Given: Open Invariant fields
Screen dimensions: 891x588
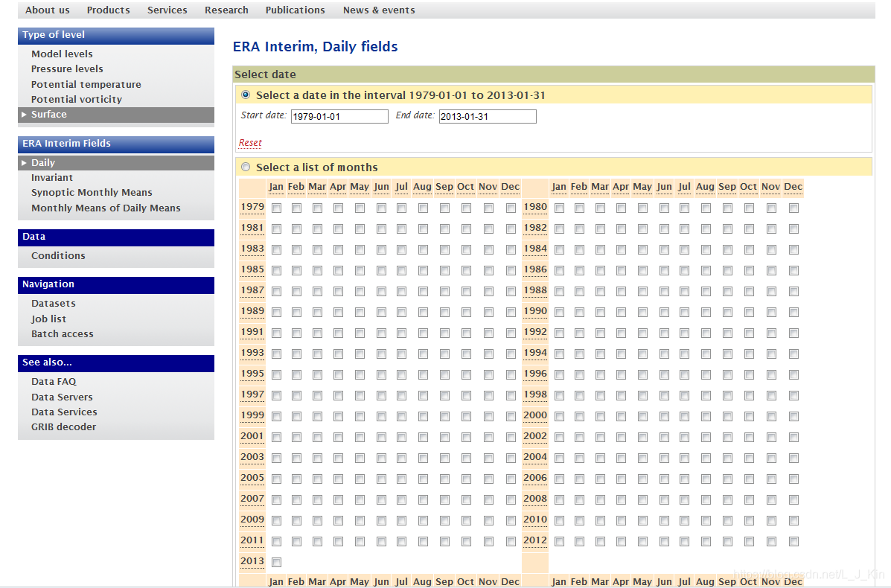Looking at the screenshot, I should pos(51,178).
